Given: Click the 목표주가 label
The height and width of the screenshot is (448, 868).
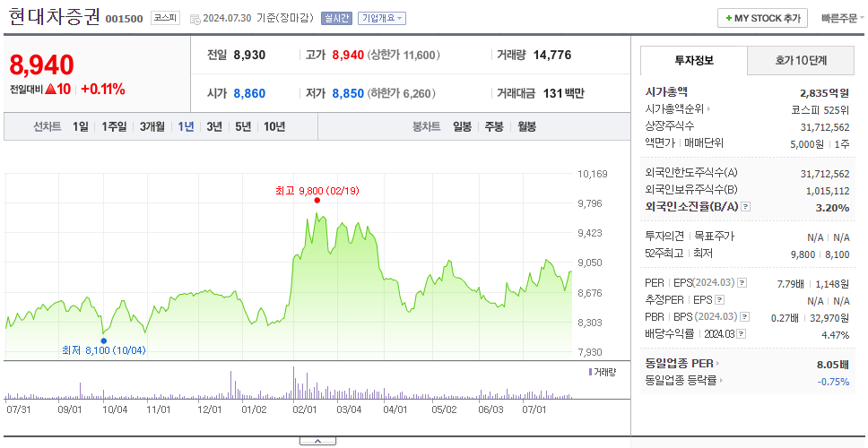Looking at the screenshot, I should tap(714, 237).
